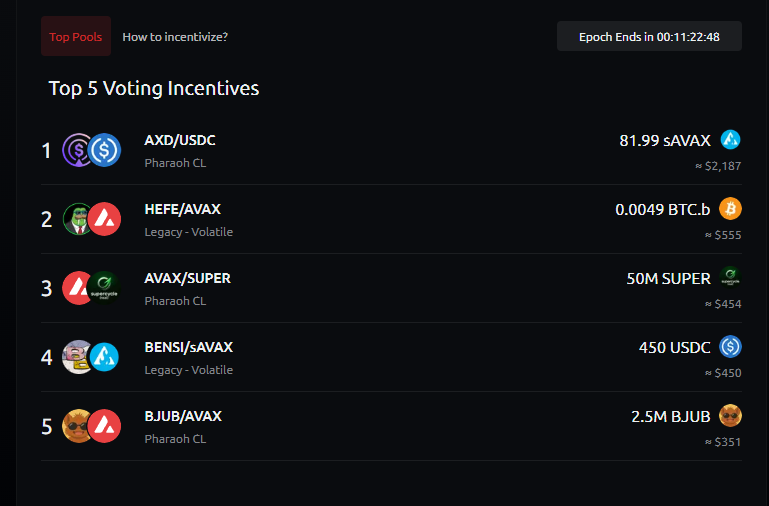
Task: Click the AXD token icon in row 1
Action: [77, 150]
